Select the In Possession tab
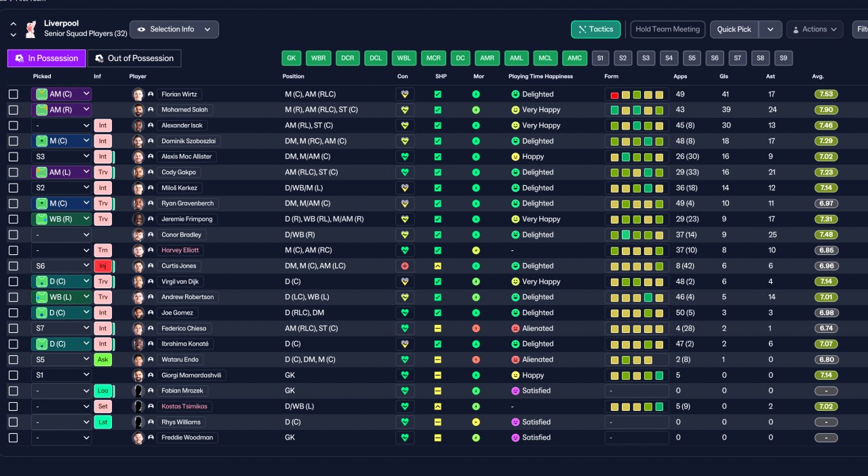Image resolution: width=868 pixels, height=476 pixels. tap(47, 58)
